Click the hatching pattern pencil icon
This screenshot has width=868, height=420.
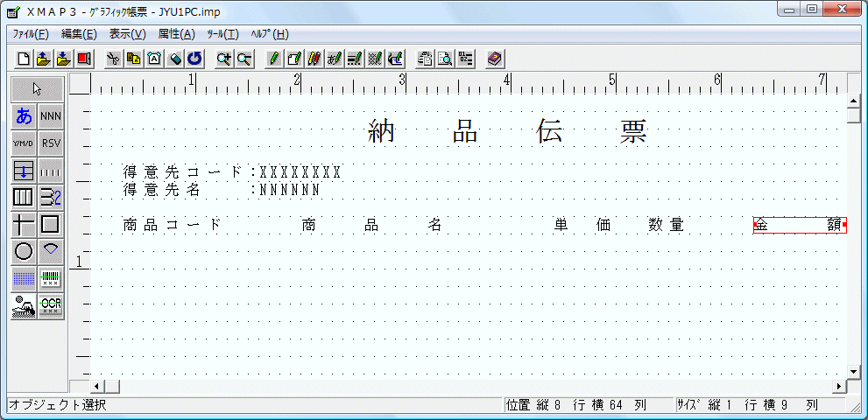(x=375, y=58)
